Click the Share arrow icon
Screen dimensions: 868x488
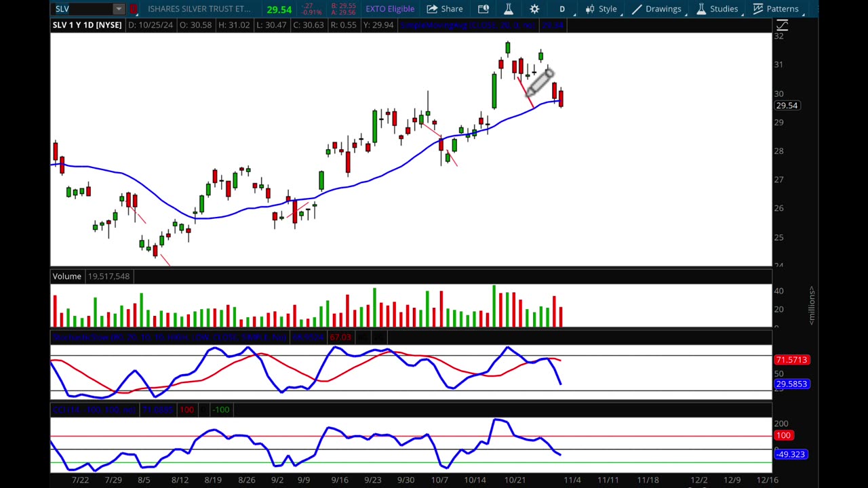pyautogui.click(x=432, y=9)
